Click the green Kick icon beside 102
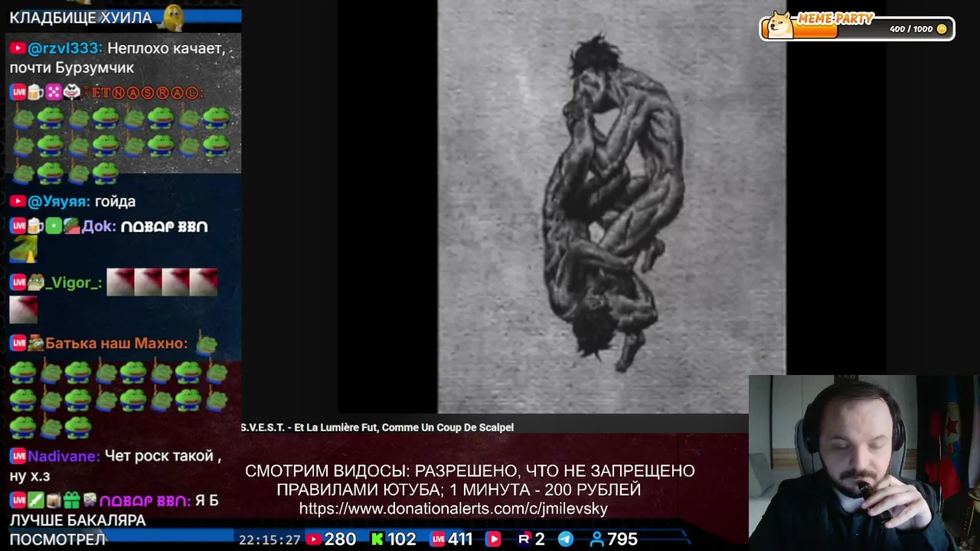 (x=377, y=540)
